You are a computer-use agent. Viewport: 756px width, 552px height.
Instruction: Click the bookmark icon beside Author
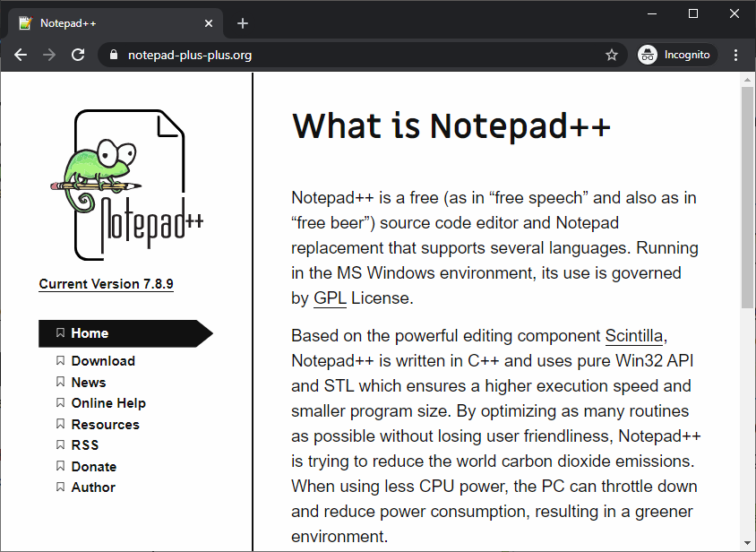point(60,487)
